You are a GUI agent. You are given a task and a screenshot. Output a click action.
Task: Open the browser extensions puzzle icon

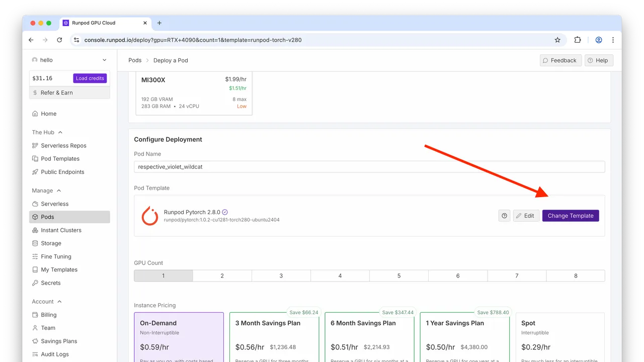[x=578, y=40]
